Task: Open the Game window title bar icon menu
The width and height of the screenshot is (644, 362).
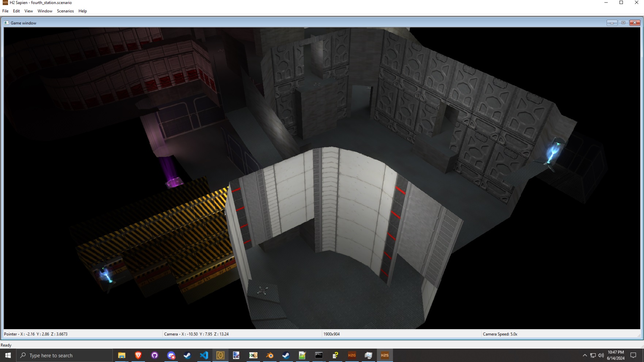Action: 7,23
